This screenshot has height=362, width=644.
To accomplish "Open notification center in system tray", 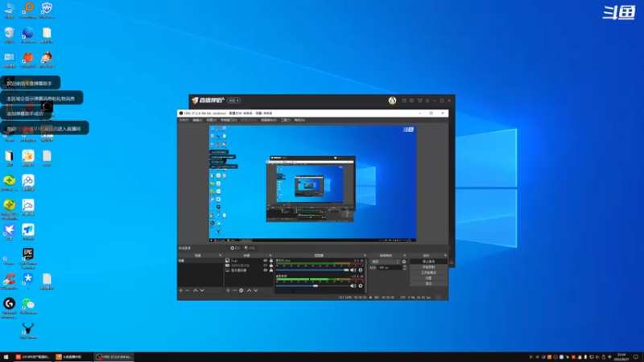I will pyautogui.click(x=636, y=357).
